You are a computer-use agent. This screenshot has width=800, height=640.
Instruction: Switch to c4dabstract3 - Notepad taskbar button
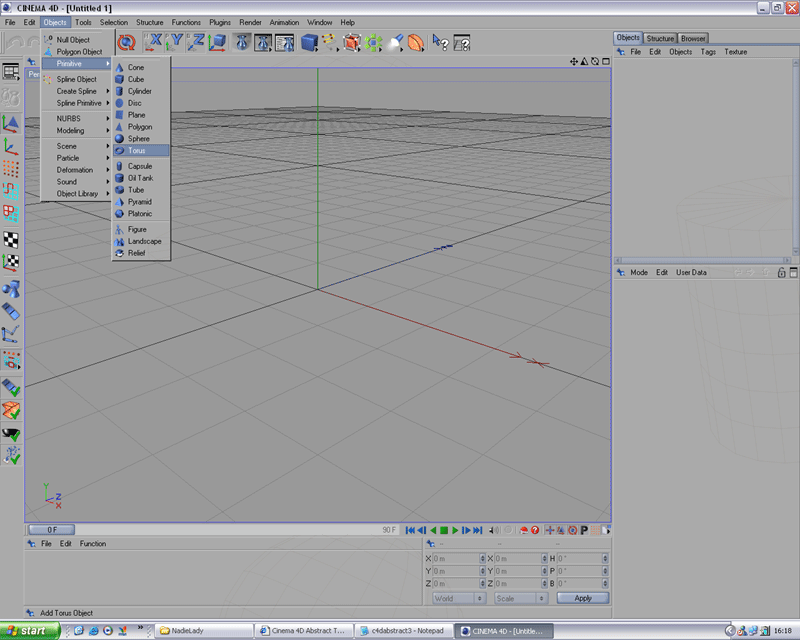(403, 631)
